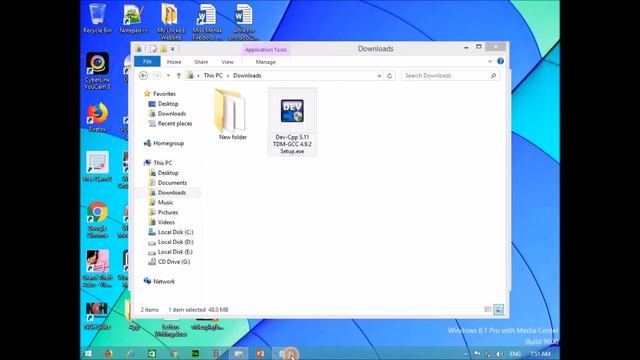Viewport: 640px width, 360px height.
Task: Open Desktop under Favorites
Action: click(168, 104)
